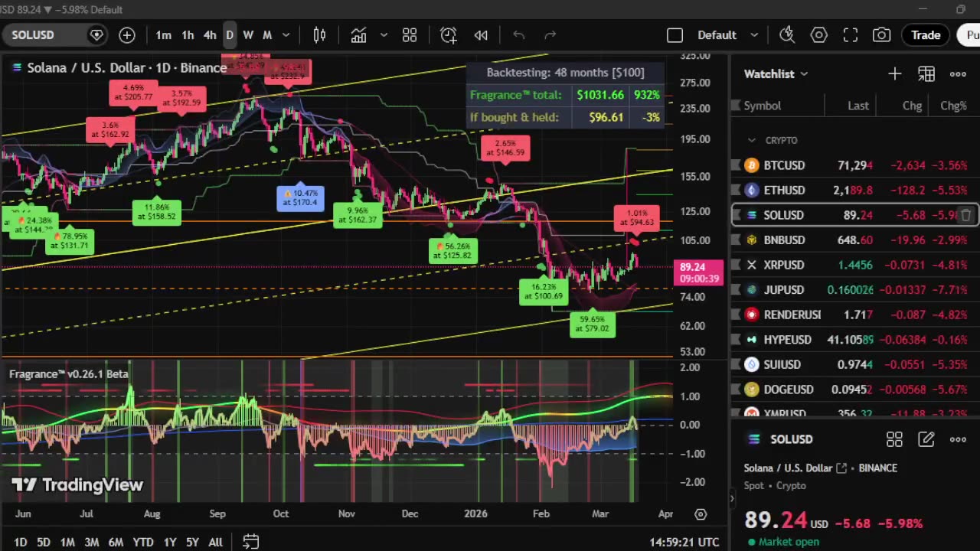
Task: Select the M monthly timeframe
Action: point(267,35)
